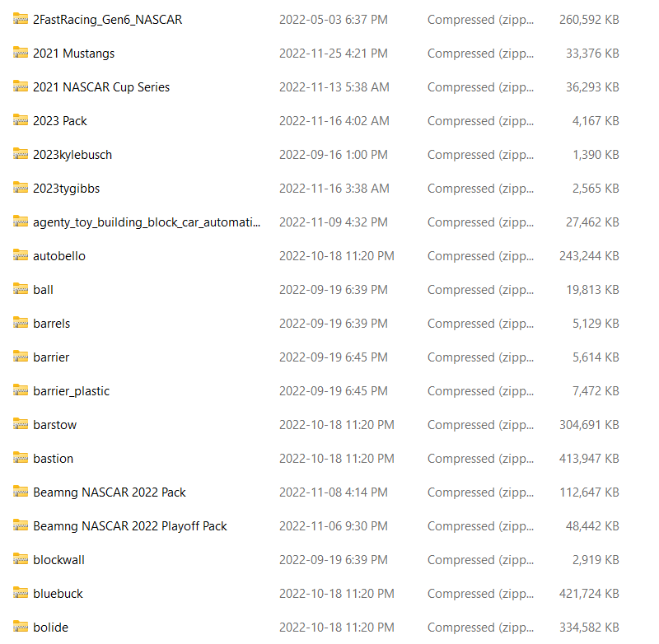Click the zip icon for agenty_toy_building_block_car
The image size is (659, 644).
(20, 222)
